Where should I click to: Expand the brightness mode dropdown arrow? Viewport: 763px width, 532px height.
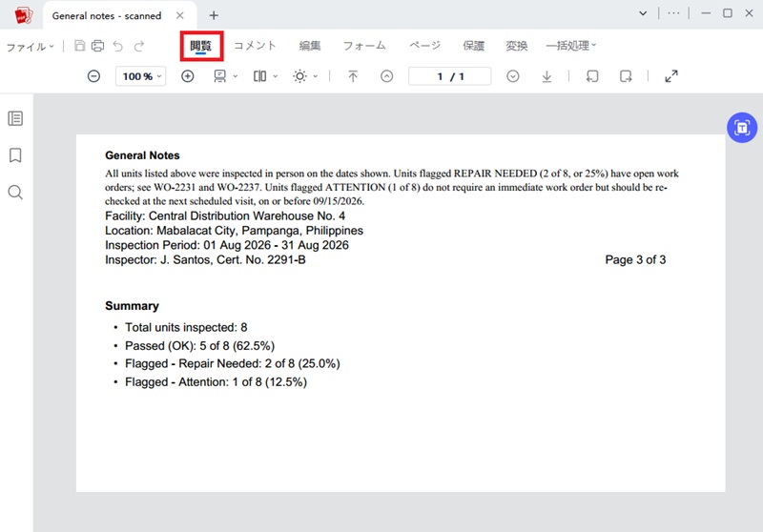[x=316, y=76]
